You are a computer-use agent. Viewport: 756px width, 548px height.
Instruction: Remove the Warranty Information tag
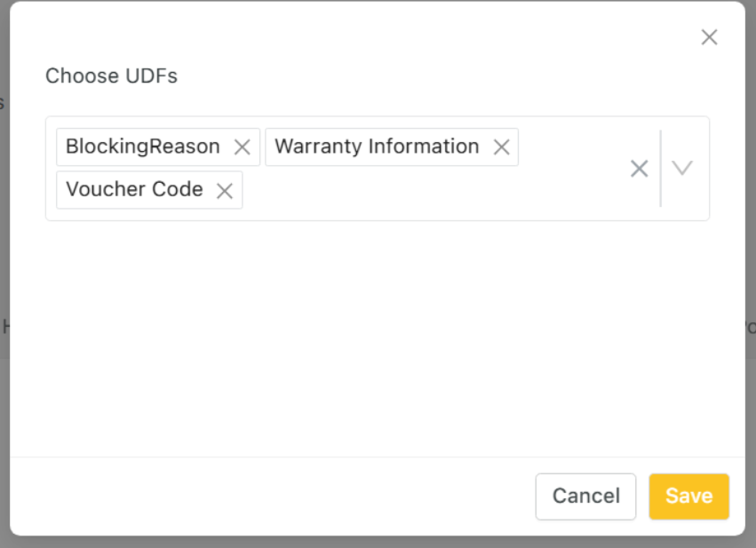click(x=501, y=147)
